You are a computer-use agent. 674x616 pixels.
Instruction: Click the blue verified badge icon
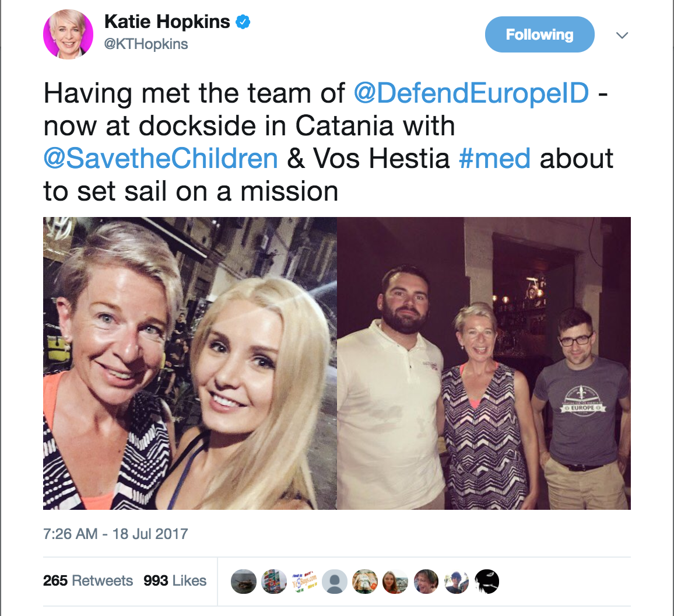pos(243,22)
